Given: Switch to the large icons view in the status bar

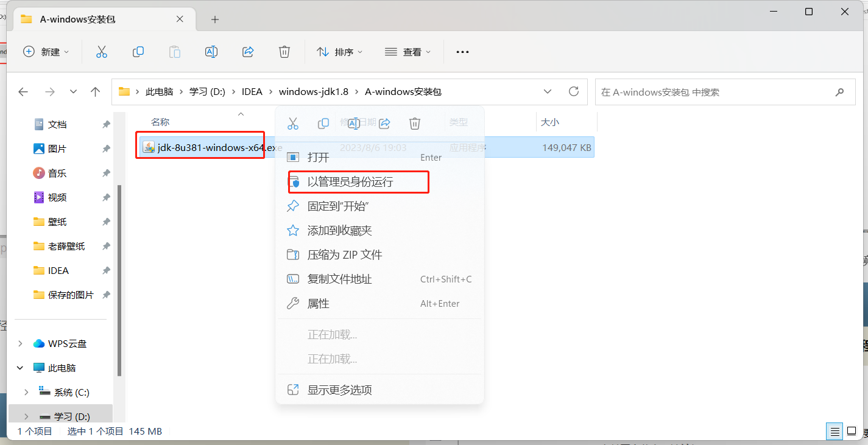Looking at the screenshot, I should click(x=851, y=432).
